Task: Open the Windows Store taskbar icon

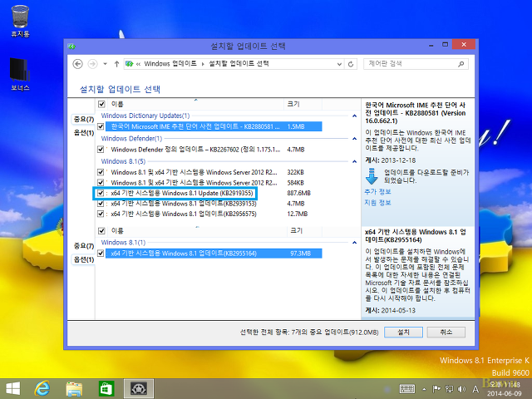Action: [x=106, y=389]
